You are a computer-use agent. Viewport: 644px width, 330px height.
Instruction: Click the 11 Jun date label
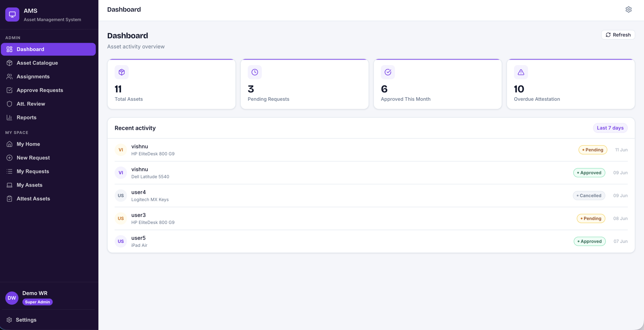coord(621,150)
